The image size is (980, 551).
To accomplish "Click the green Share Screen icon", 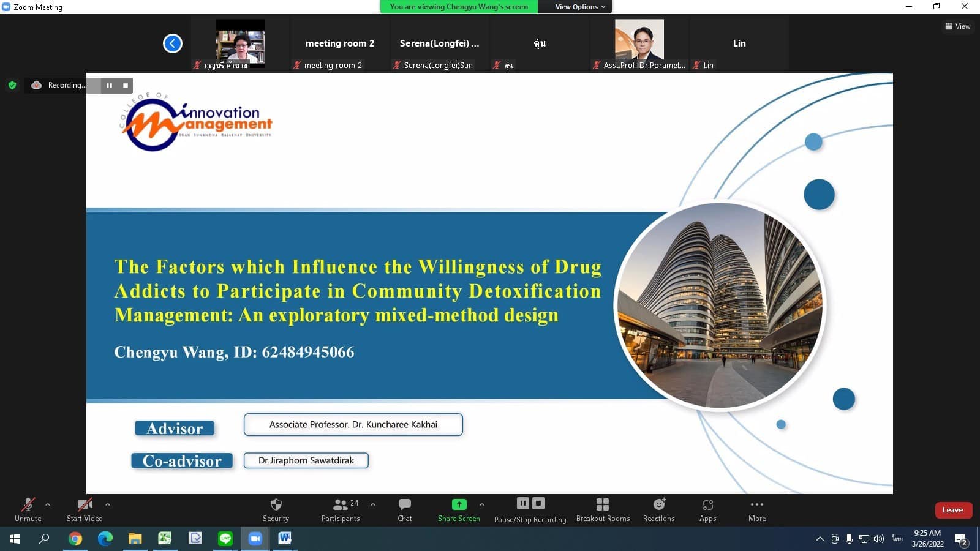I will pos(459,504).
